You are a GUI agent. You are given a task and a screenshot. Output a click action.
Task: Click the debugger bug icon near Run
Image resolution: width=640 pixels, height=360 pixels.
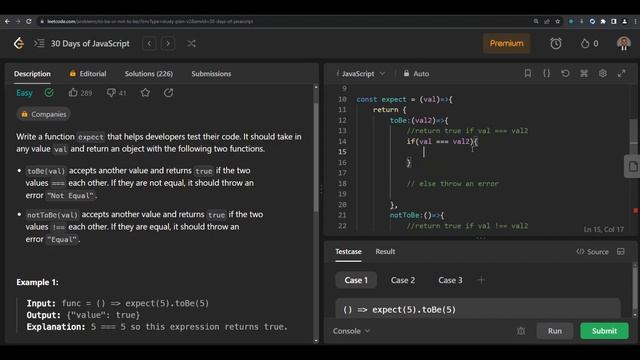(x=521, y=331)
